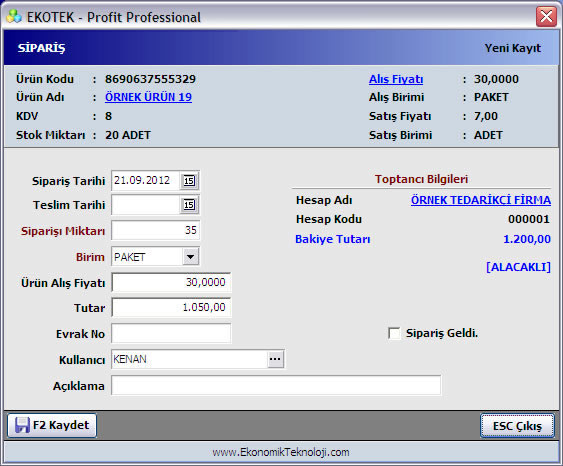This screenshot has width=563, height=466.
Task: Click the KDV value 8
Action: [x=108, y=116]
